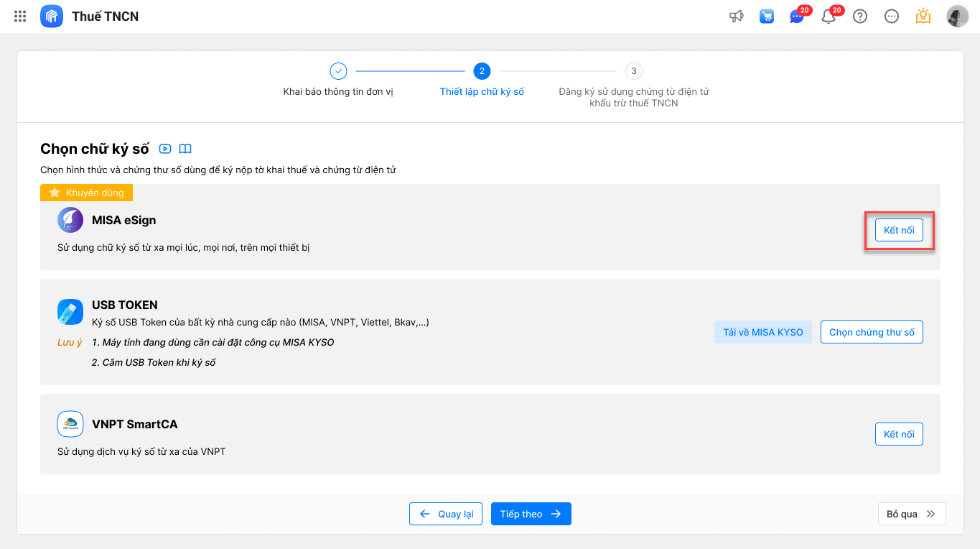
Task: Select step 2 Thiết lập chữ ký số
Action: (482, 71)
